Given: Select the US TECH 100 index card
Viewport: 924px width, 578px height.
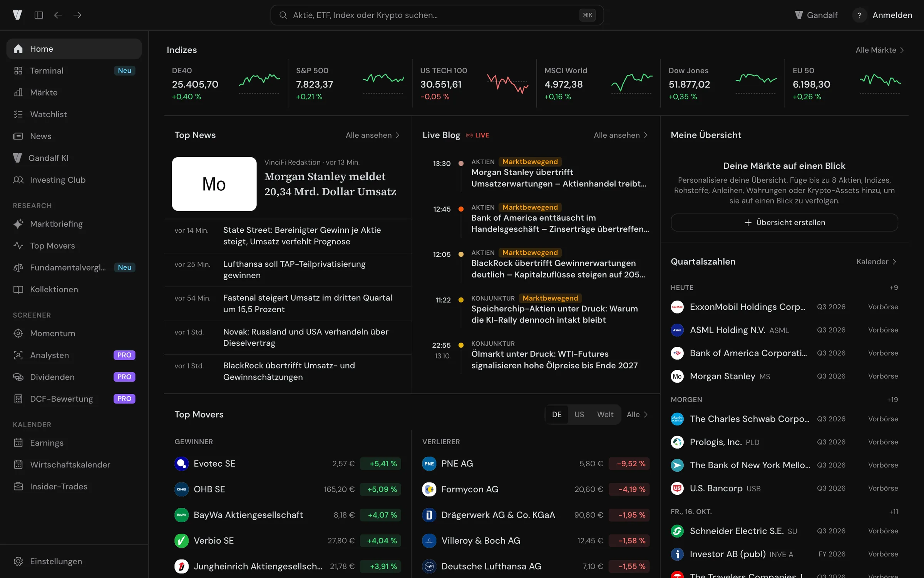Looking at the screenshot, I should (474, 83).
